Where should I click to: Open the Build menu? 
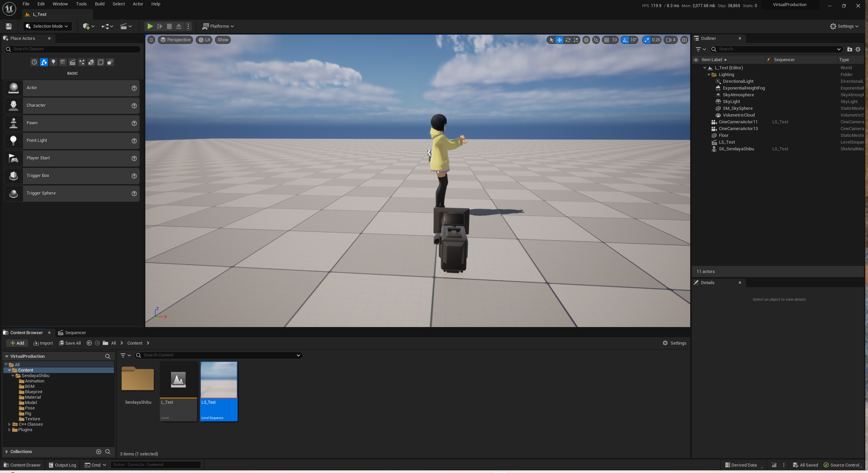(x=99, y=4)
